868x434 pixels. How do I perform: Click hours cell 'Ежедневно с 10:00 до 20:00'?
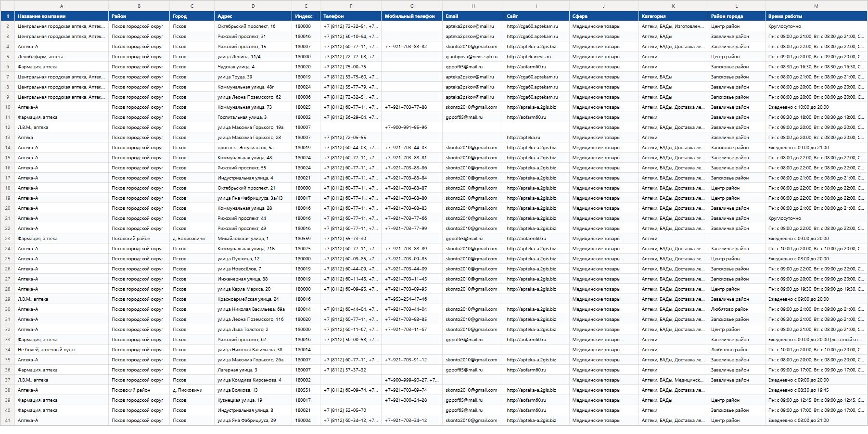point(816,107)
